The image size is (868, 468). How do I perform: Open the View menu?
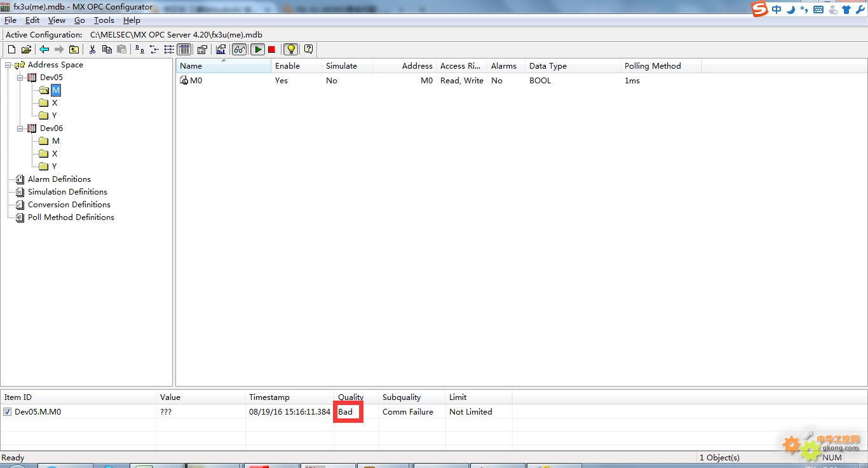pyautogui.click(x=57, y=20)
